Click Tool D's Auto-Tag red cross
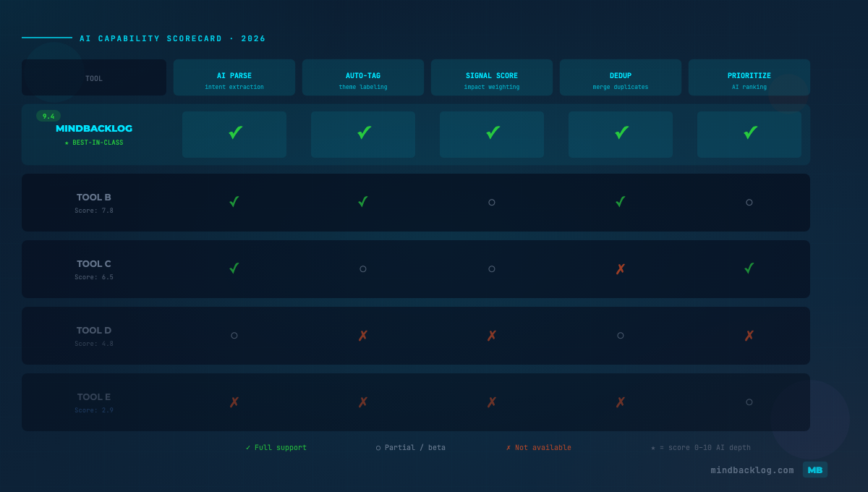868x492 pixels. [363, 336]
